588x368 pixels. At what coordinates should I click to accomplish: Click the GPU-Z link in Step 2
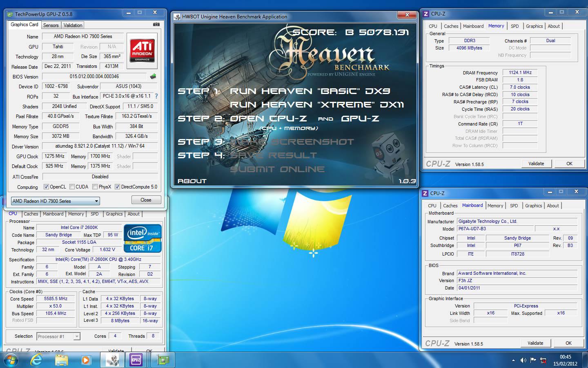point(360,119)
